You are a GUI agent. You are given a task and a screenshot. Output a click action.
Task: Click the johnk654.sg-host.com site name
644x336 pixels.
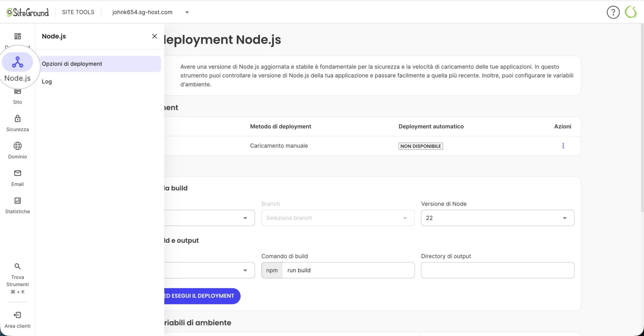pos(142,12)
